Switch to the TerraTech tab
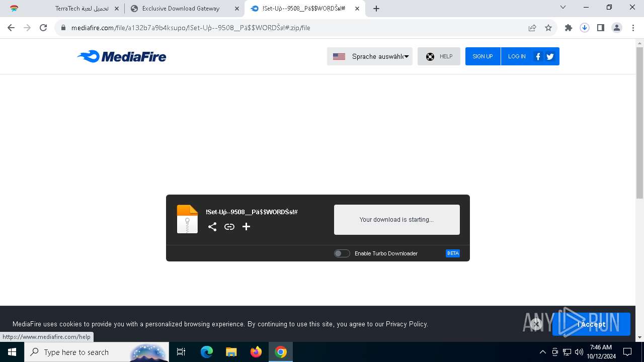The width and height of the screenshot is (644, 362). point(64,9)
